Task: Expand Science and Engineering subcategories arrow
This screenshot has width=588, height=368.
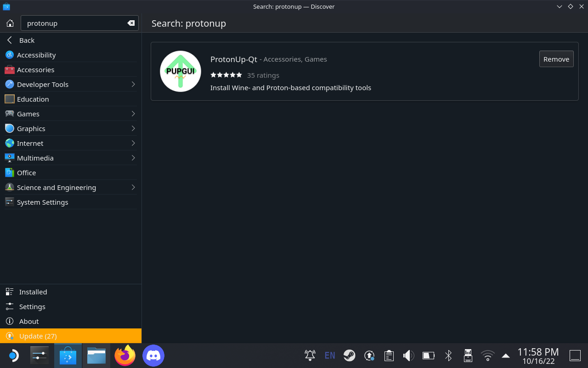Action: point(133,187)
